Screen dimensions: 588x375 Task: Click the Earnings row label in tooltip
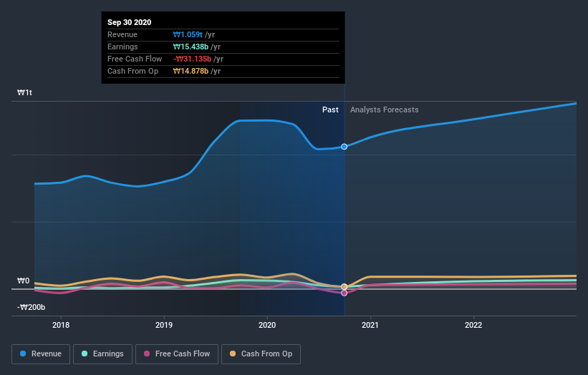(x=122, y=47)
